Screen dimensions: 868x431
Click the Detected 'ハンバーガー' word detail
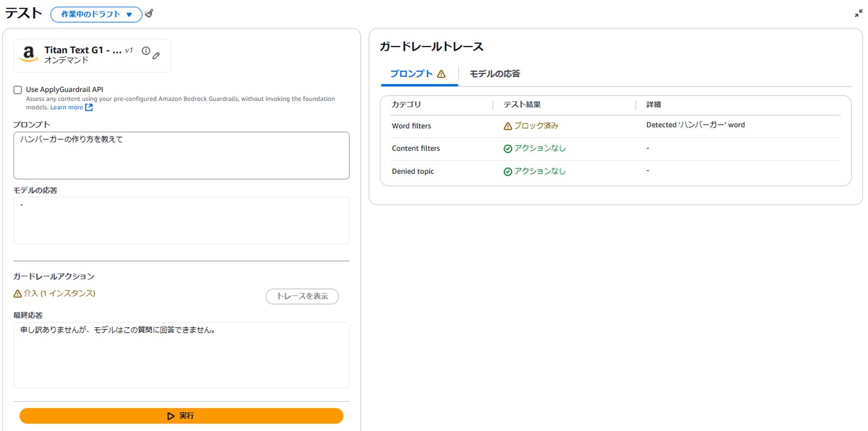click(695, 125)
